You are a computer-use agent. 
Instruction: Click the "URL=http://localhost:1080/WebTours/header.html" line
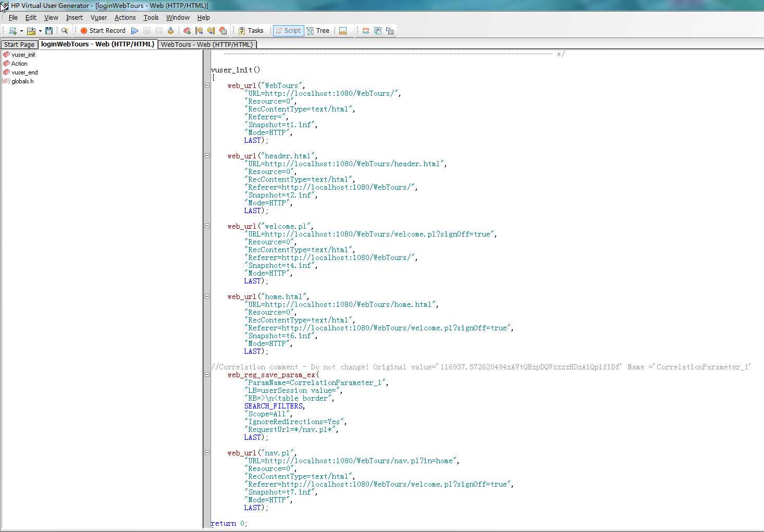point(346,164)
